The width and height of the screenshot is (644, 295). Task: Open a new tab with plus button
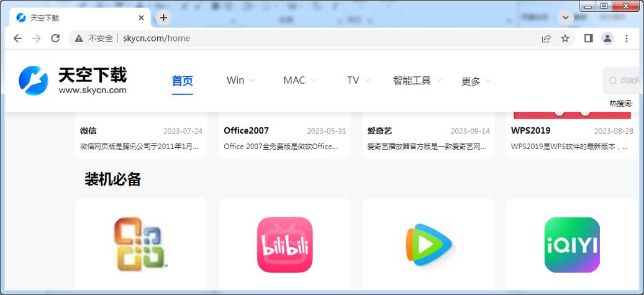click(x=163, y=17)
